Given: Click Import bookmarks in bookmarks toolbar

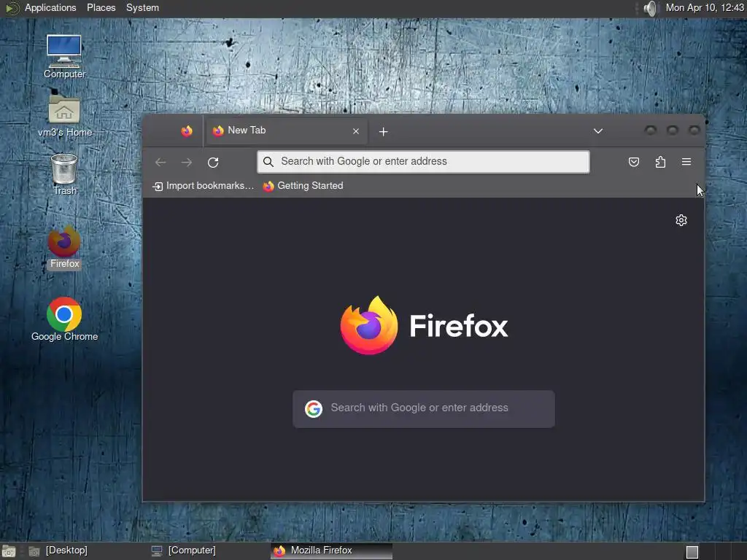Looking at the screenshot, I should point(203,186).
